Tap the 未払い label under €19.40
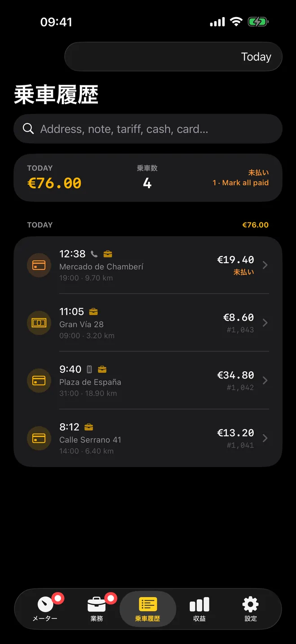Screen dimensions: 296x644 coord(244,272)
